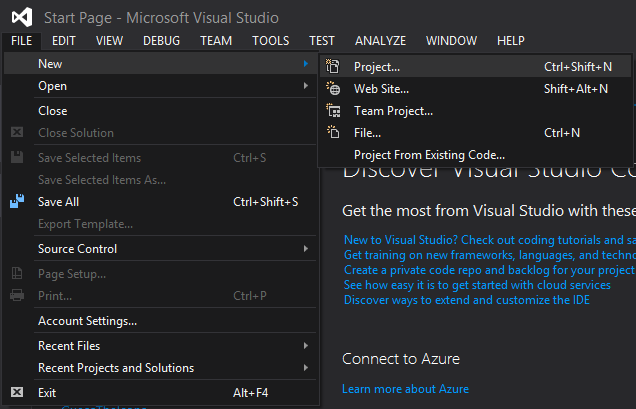The height and width of the screenshot is (409, 636).
Task: Open the VIEW menu
Action: pyautogui.click(x=110, y=41)
